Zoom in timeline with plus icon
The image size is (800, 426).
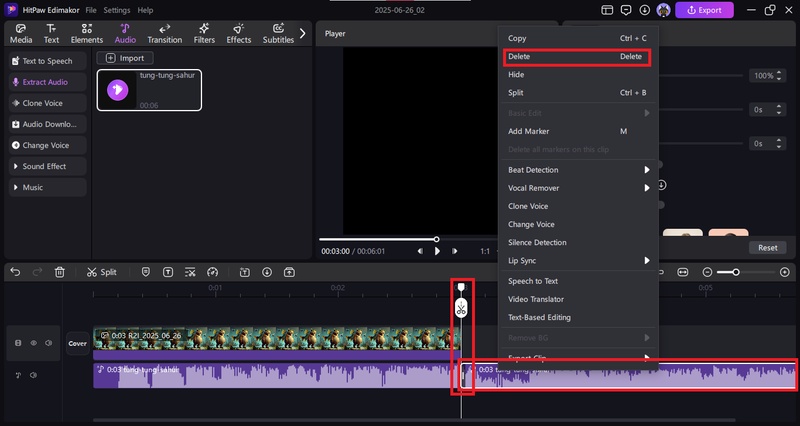coord(785,272)
